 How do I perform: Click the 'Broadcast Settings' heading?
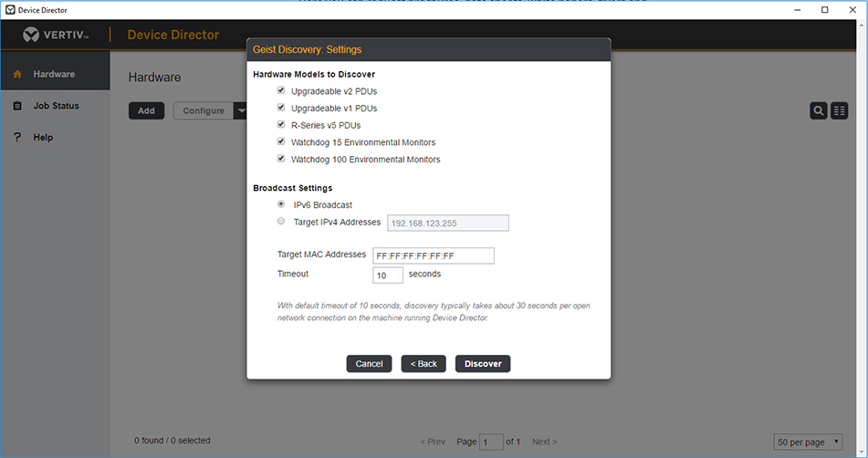coord(293,188)
